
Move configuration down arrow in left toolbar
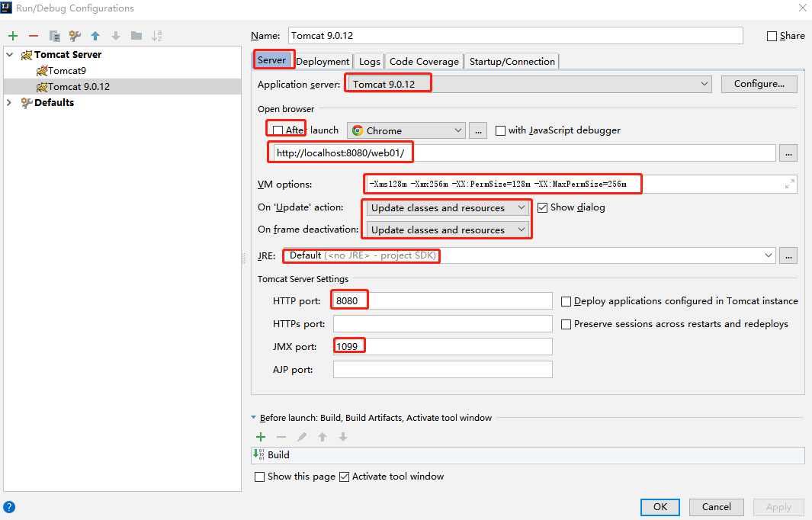click(x=116, y=36)
